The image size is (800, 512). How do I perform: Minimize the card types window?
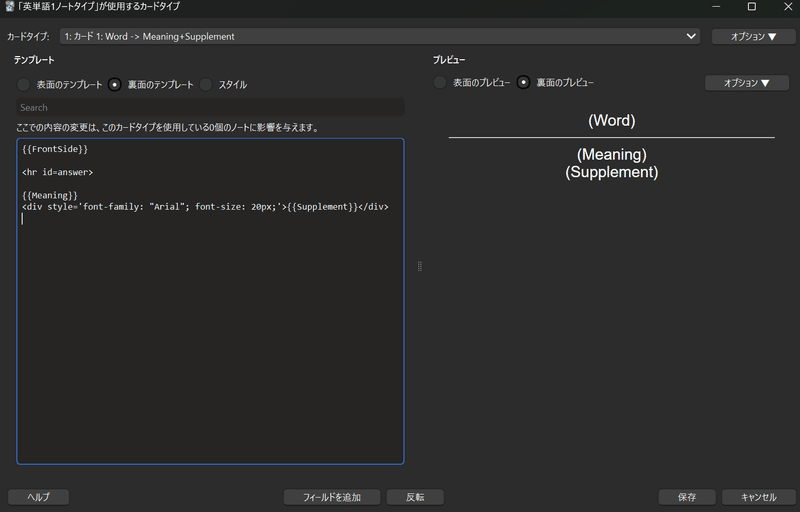(x=716, y=7)
